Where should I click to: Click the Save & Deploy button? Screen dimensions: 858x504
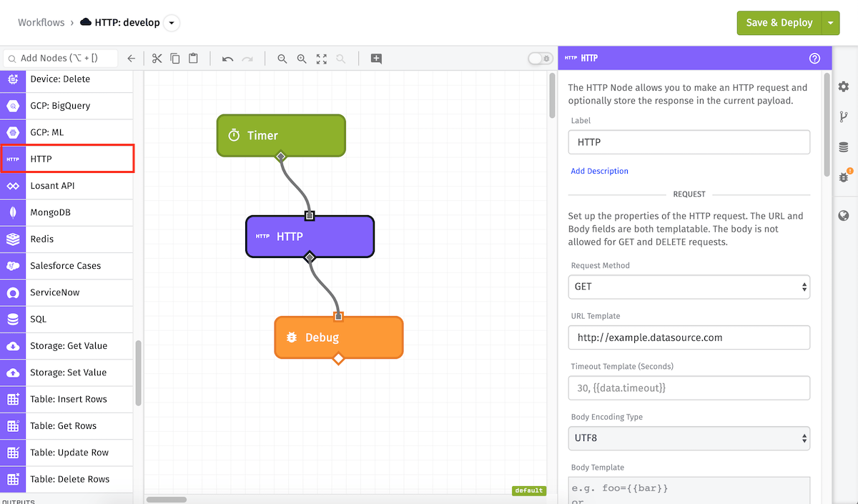pyautogui.click(x=779, y=23)
